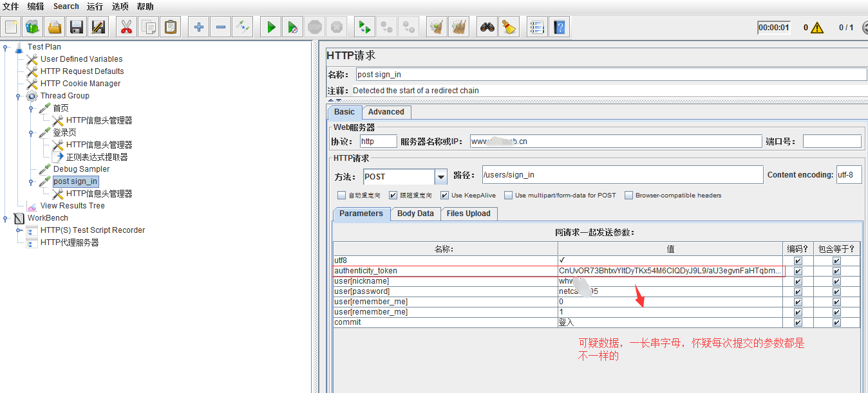
Task: Select HTTP Cookie Manager in tree
Action: point(80,84)
